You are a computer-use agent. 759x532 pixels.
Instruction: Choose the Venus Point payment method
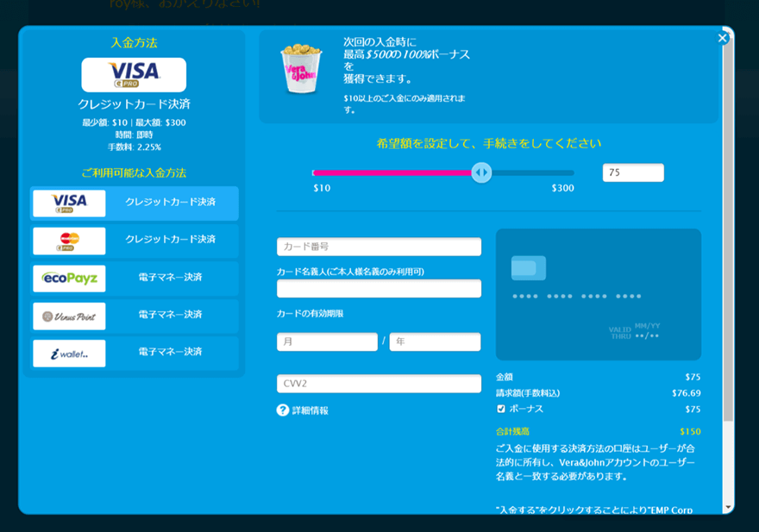[134, 316]
